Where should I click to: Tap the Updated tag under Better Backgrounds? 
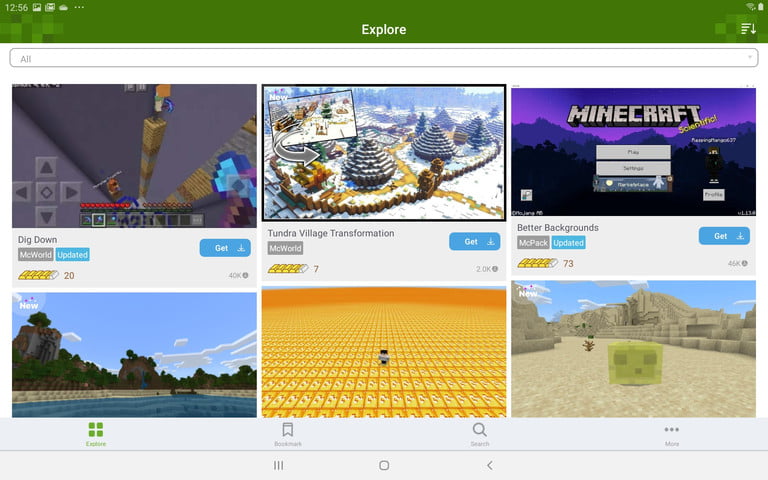tap(568, 242)
